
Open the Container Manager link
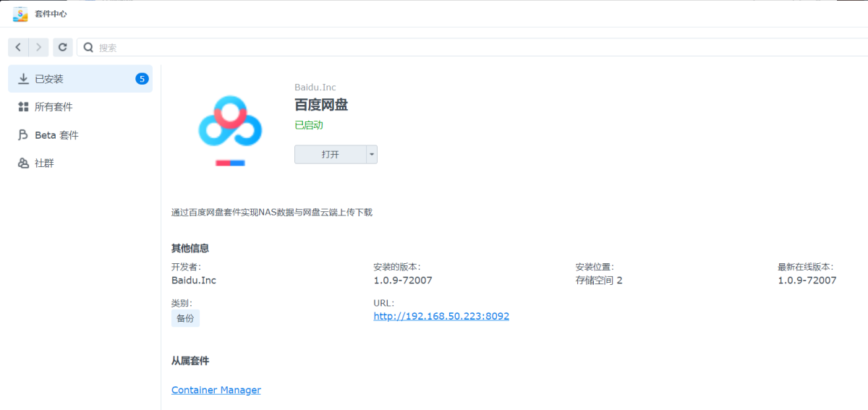pyautogui.click(x=216, y=390)
